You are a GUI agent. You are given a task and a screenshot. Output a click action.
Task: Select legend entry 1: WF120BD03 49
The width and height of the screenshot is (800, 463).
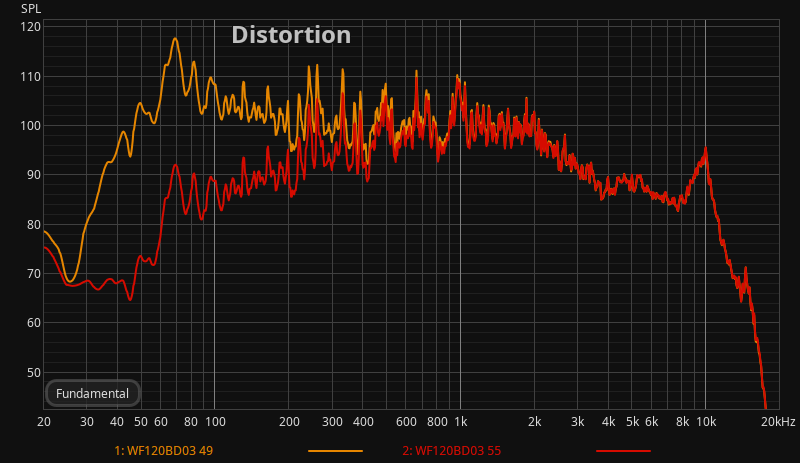[x=163, y=451]
